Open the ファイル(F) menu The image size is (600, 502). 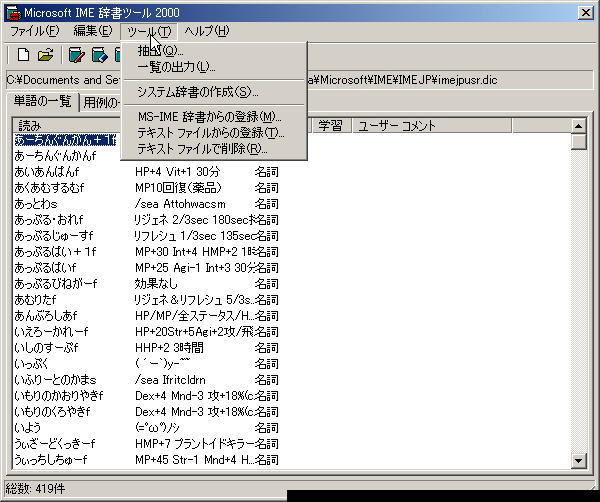34,31
